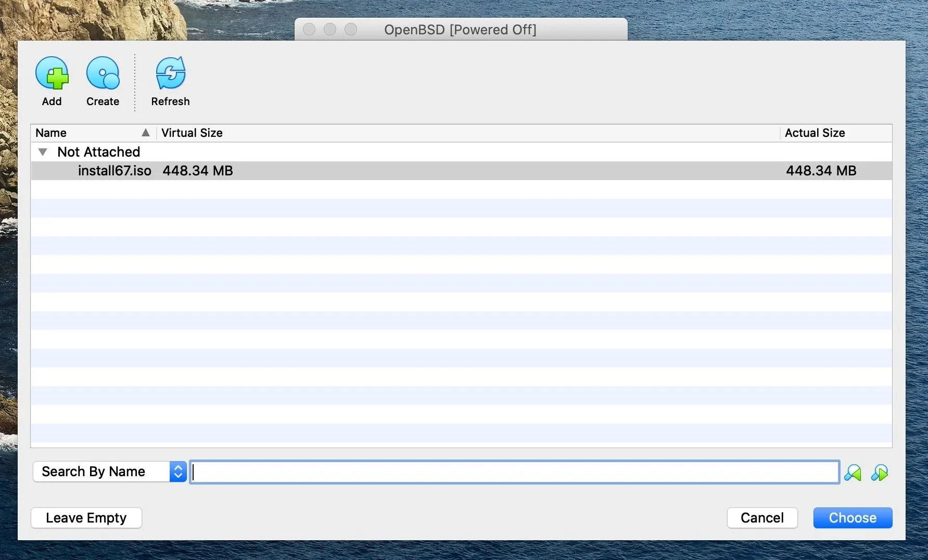
Task: Click the Add disk image icon
Action: (52, 73)
